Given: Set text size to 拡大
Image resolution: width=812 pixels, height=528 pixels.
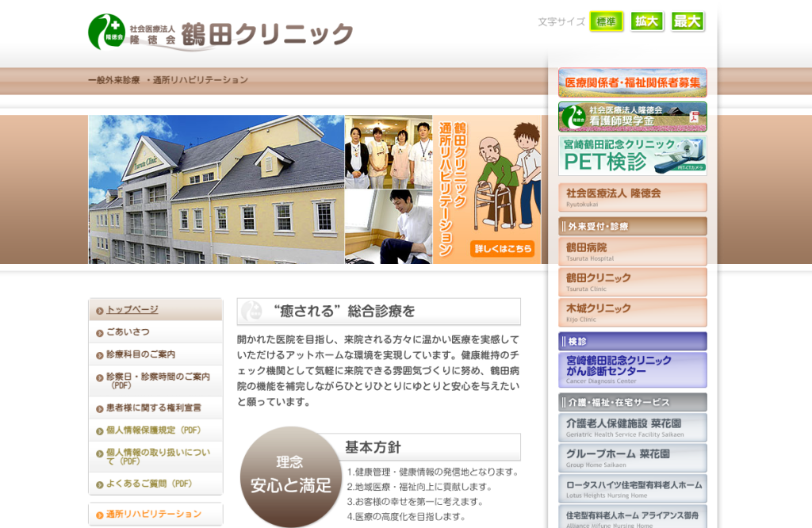Looking at the screenshot, I should [647, 21].
